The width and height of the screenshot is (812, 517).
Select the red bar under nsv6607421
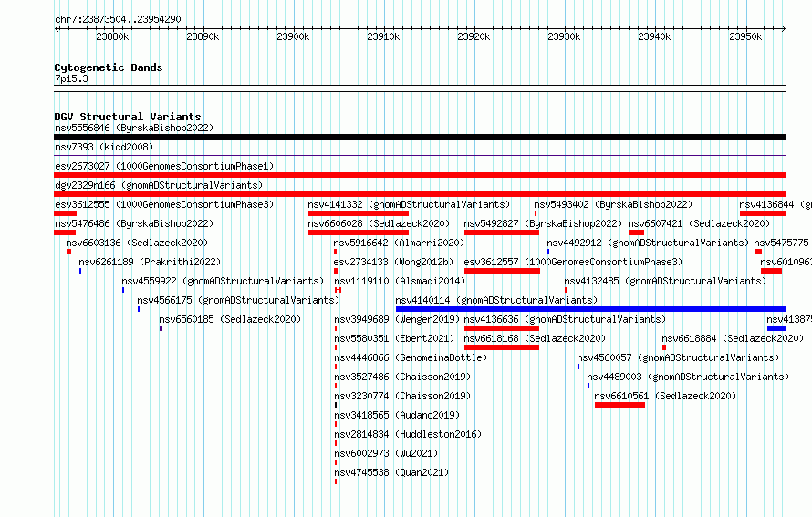637,233
